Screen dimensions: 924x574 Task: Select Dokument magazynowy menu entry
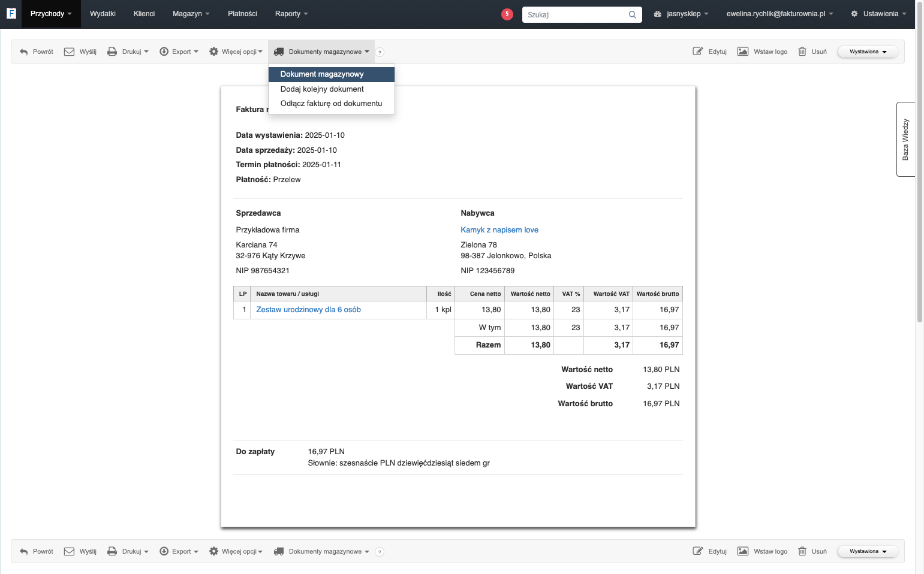(x=332, y=74)
